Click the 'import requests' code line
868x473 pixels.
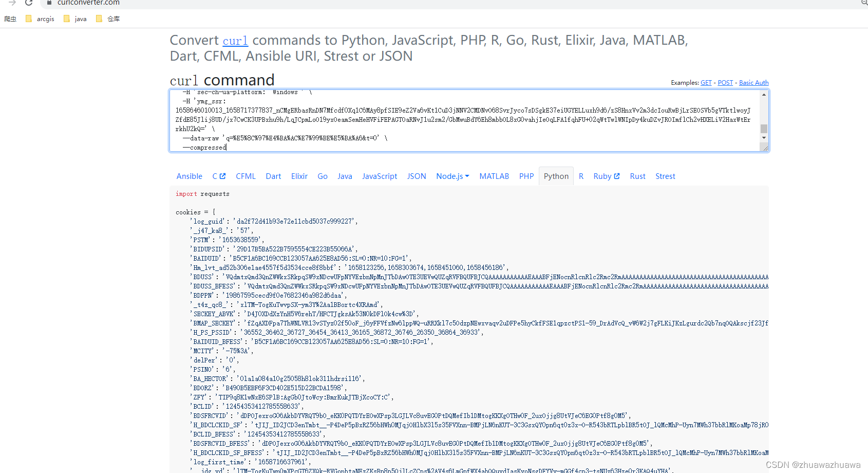coord(202,194)
